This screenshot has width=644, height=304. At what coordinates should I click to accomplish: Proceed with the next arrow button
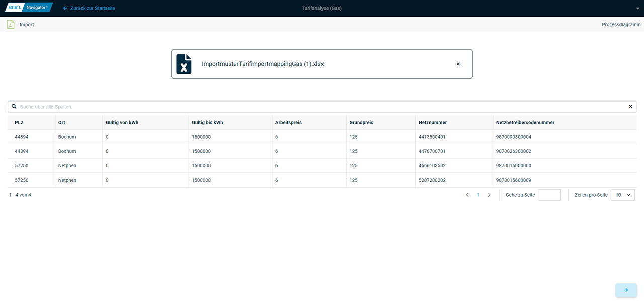coord(626,290)
